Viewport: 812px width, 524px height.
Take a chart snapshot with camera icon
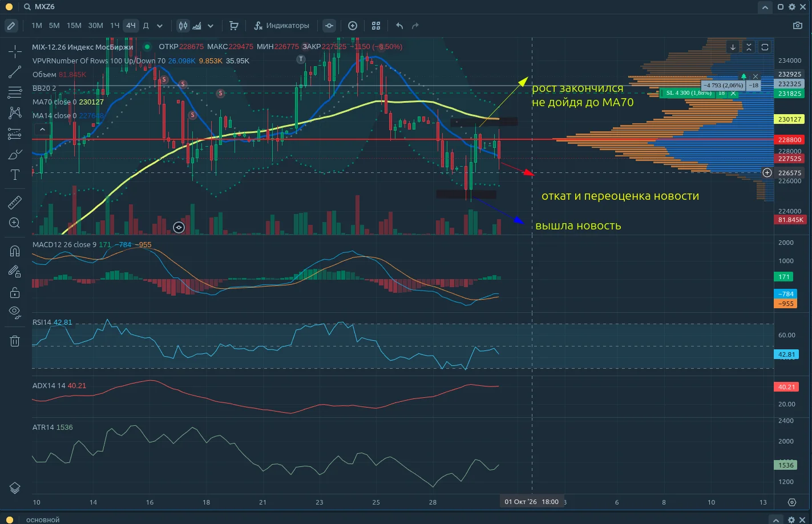(798, 26)
